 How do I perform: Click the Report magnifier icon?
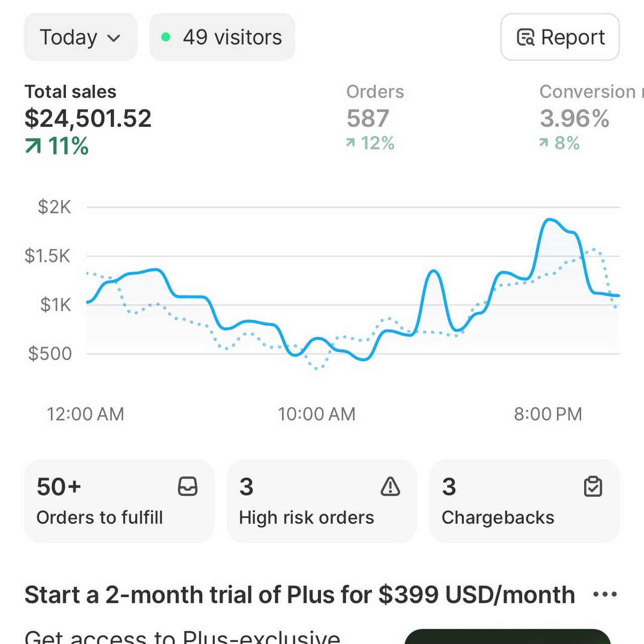pos(526,38)
